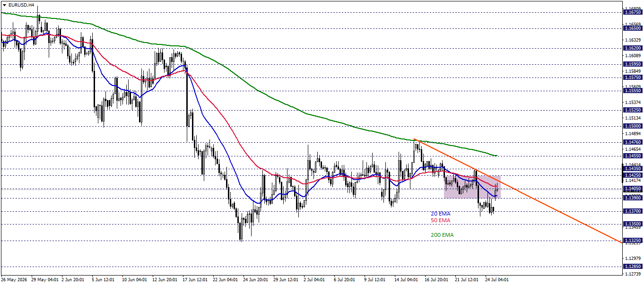644x285 pixels.
Task: Click the 1.12739 price scale value
Action: tap(633, 274)
